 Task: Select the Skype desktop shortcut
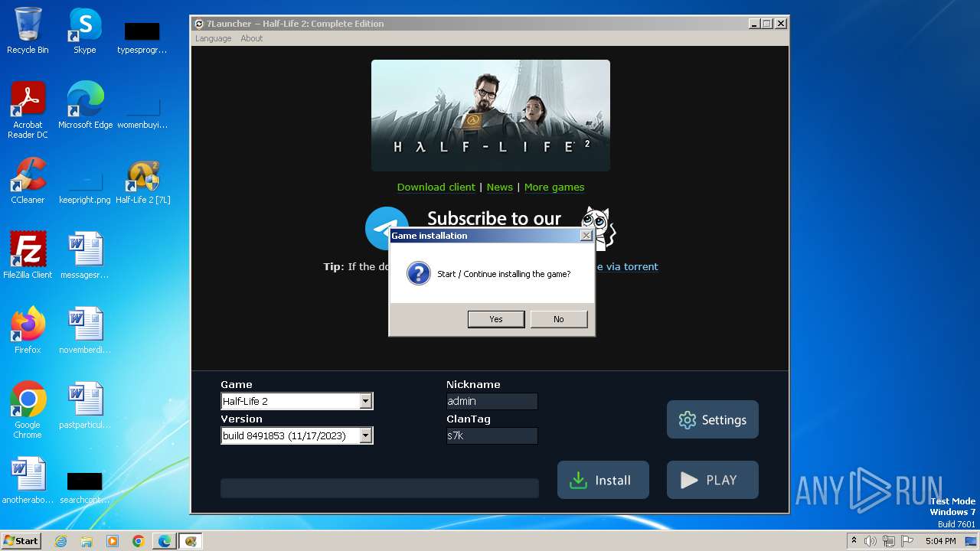coord(85,31)
